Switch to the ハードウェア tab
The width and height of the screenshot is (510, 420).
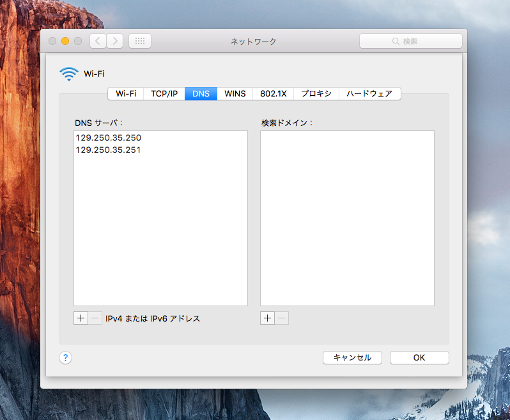point(370,94)
